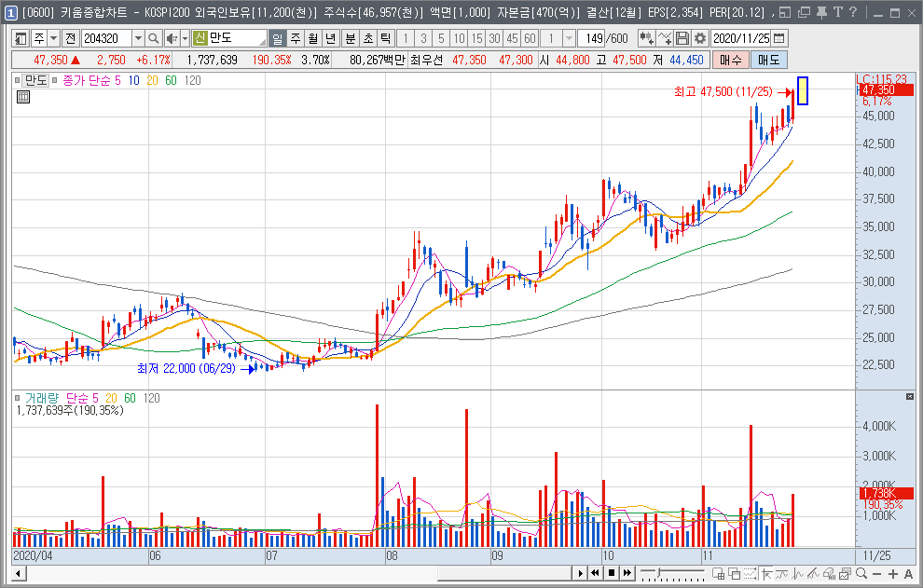Click the candle count field showing 149

pyautogui.click(x=590, y=39)
